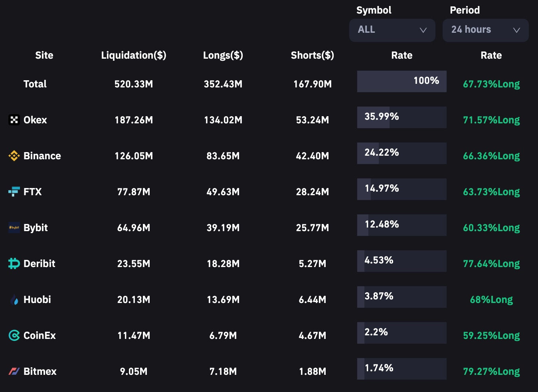Select the Huobi site name
Screen dimensions: 538x392
37,299
